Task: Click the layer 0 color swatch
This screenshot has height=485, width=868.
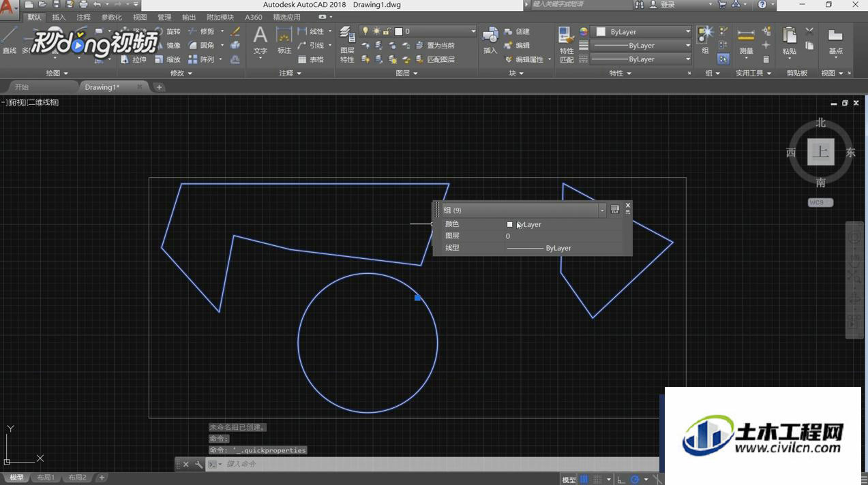Action: point(399,31)
